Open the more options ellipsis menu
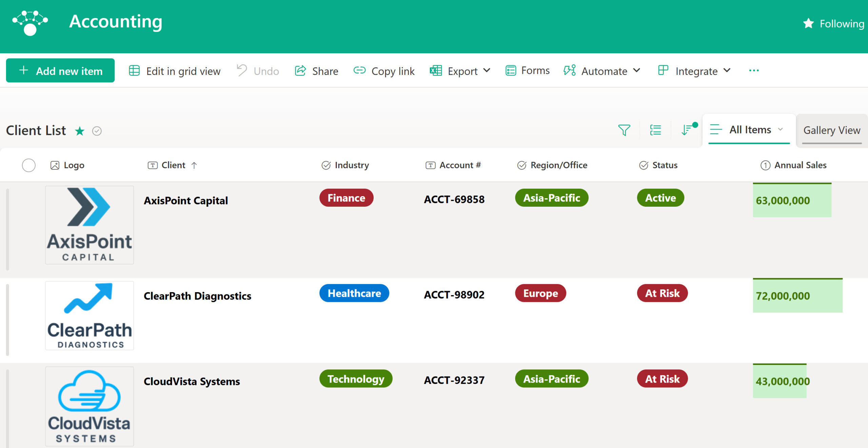868x448 pixels. click(x=754, y=70)
